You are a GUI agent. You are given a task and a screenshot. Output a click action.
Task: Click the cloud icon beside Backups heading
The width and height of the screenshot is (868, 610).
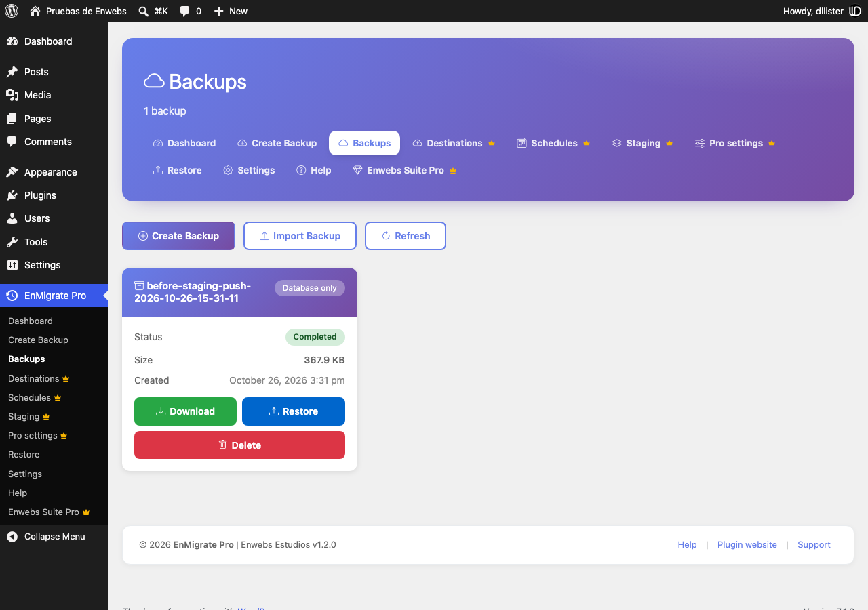[155, 81]
